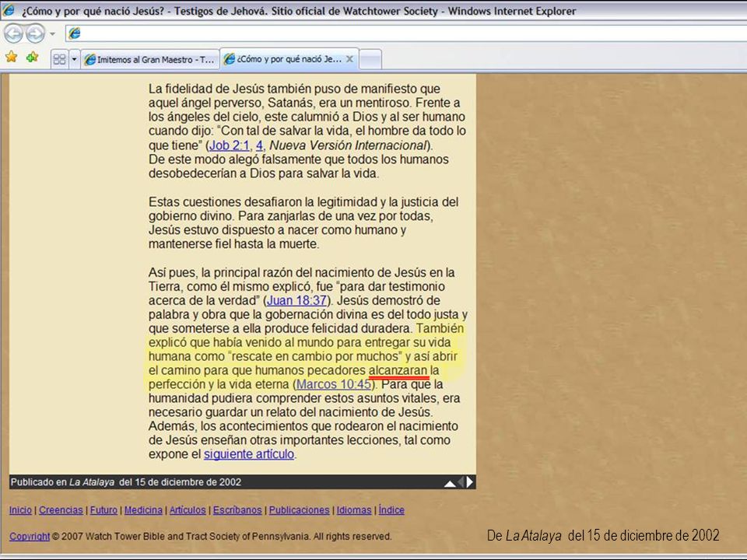747x560 pixels.
Task: Open Creencias footer link
Action: coord(61,510)
